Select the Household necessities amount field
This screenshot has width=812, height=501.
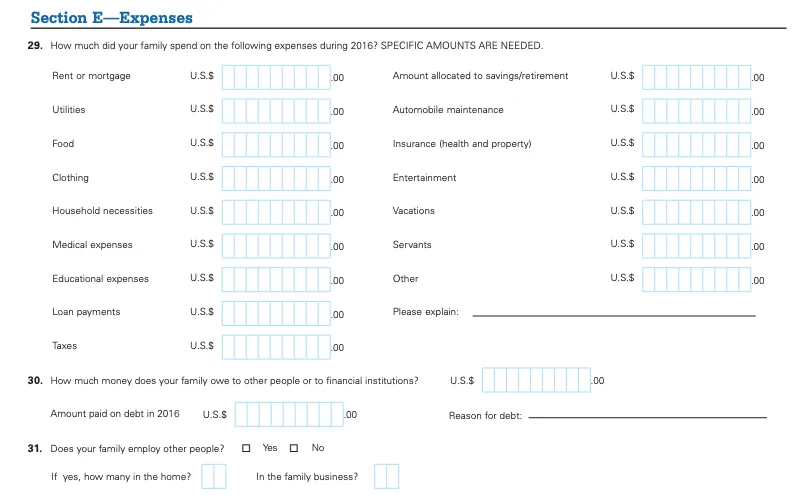pos(277,211)
